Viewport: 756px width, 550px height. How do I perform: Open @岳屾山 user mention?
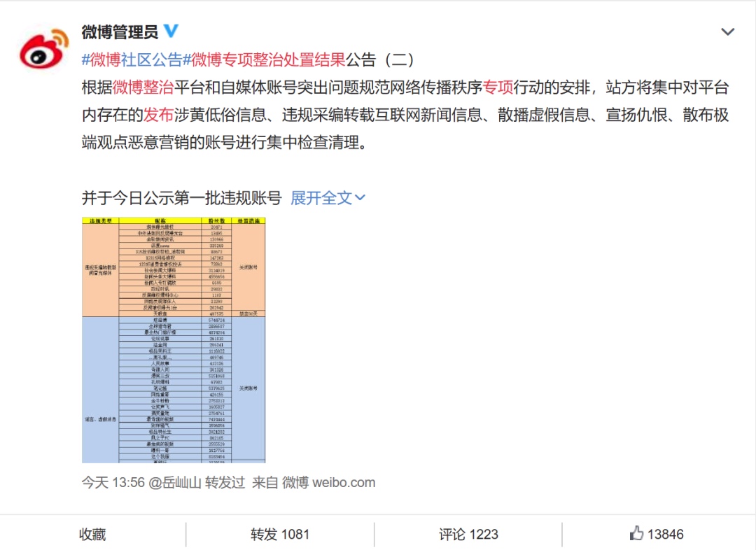pos(174,483)
